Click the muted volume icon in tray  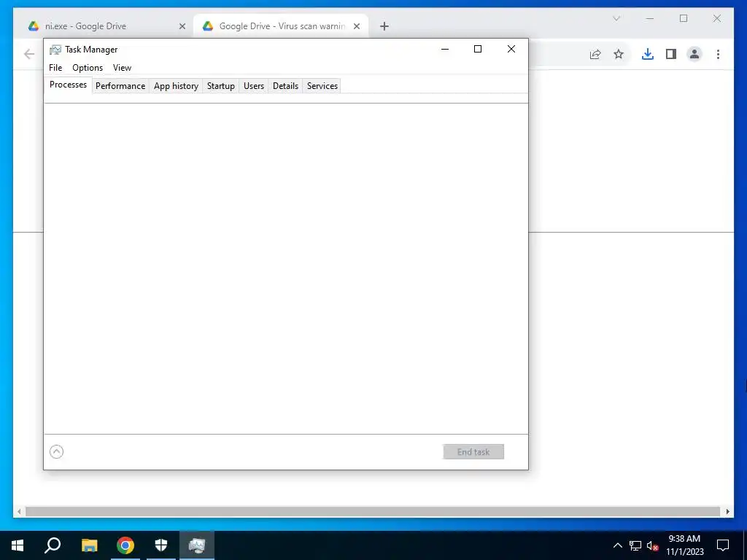[652, 545]
